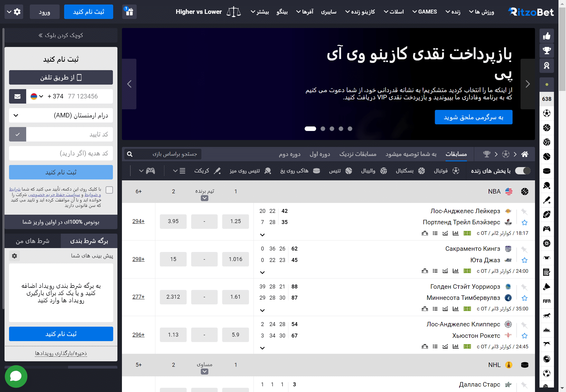Filter events by Basketball sport
The height and width of the screenshot is (392, 566).
click(x=410, y=171)
